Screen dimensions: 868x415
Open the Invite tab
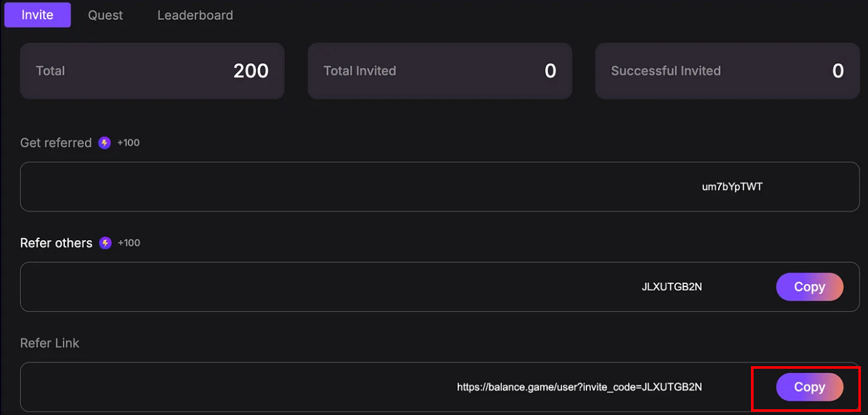click(x=37, y=15)
